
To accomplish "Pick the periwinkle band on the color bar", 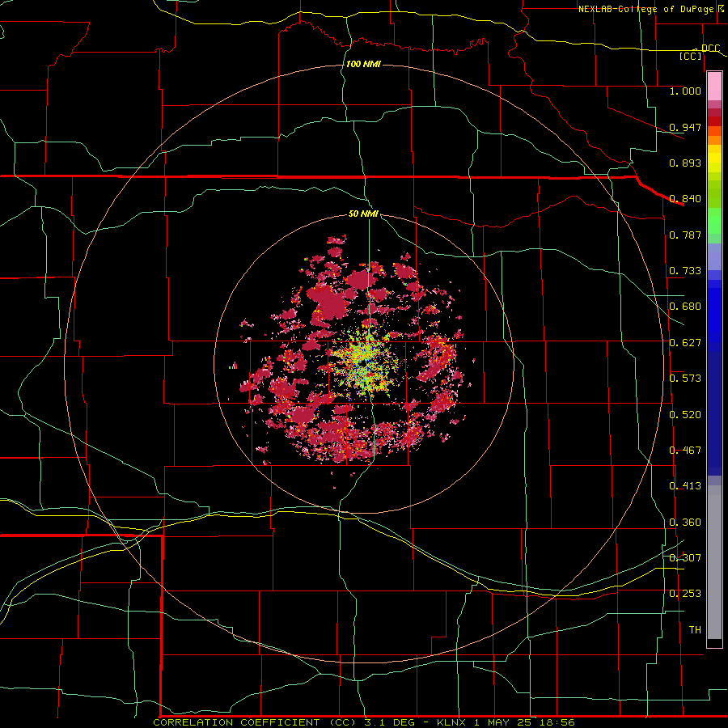I will (x=714, y=256).
